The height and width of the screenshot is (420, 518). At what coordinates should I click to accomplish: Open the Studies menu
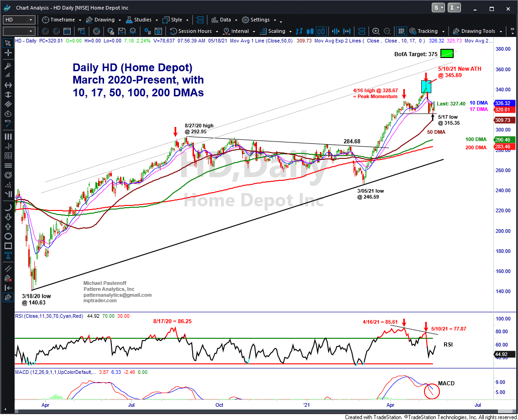[x=142, y=20]
